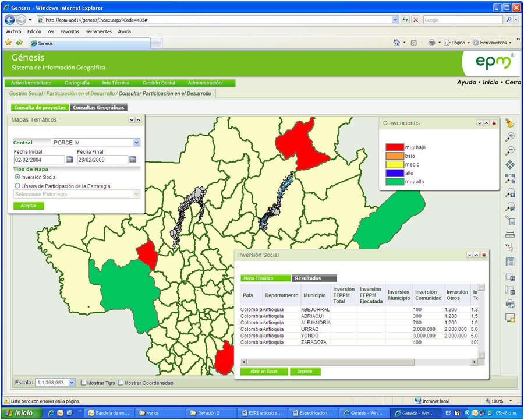Viewport: 524px width, 420px height.
Task: Open the Central PORCE IV dropdown
Action: click(x=136, y=143)
